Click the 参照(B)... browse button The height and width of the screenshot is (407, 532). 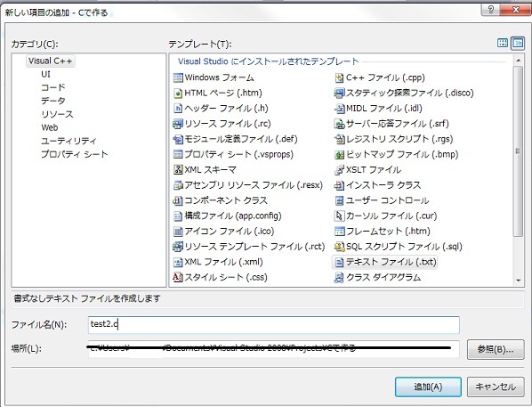click(x=496, y=349)
